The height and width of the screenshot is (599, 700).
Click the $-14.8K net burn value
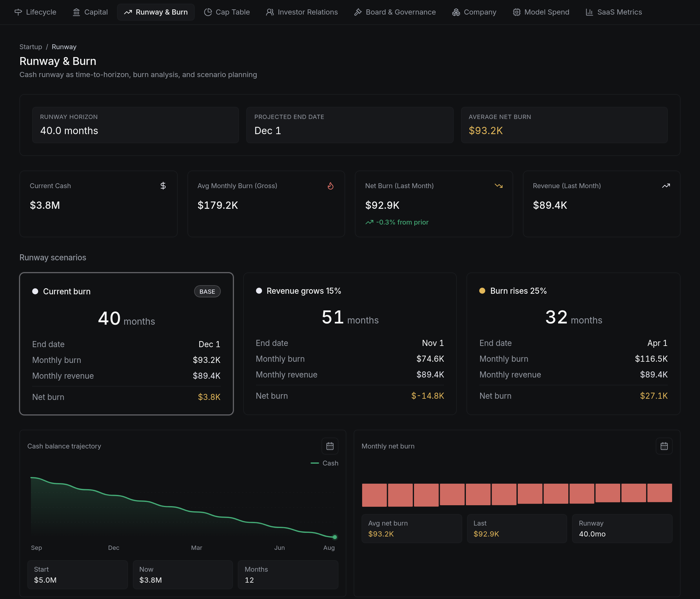427,396
